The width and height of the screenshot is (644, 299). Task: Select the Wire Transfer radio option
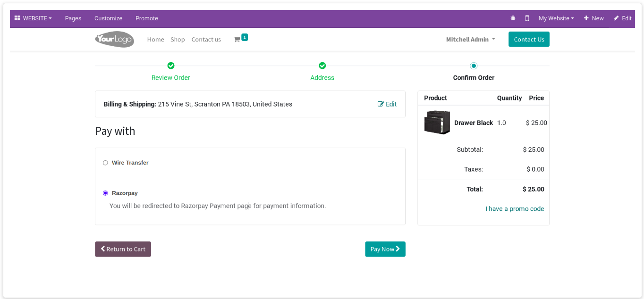tap(105, 163)
